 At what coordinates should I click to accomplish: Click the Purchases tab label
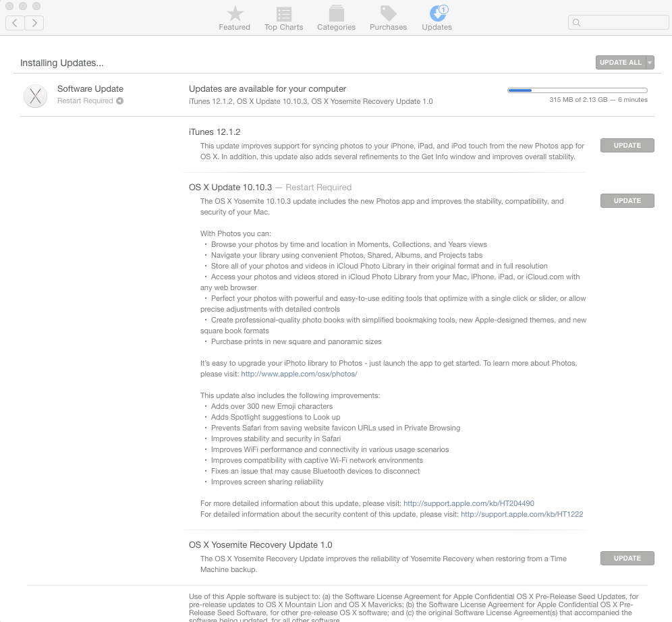pos(388,27)
